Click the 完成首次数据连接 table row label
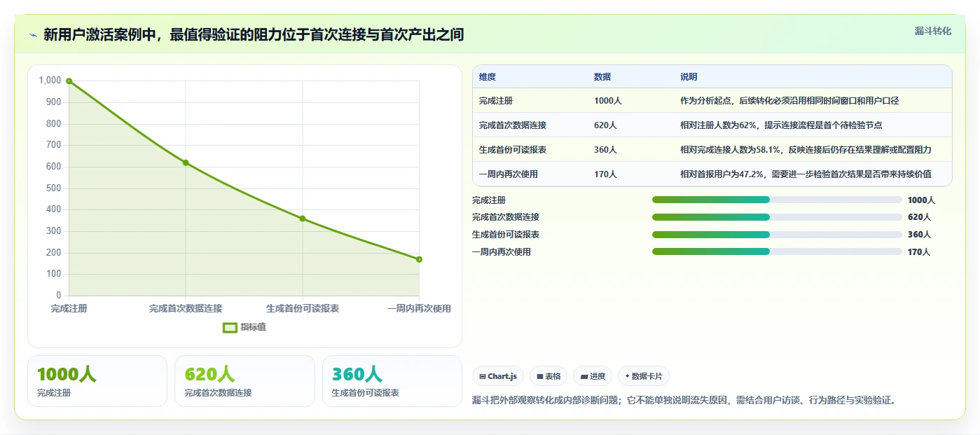 (513, 125)
